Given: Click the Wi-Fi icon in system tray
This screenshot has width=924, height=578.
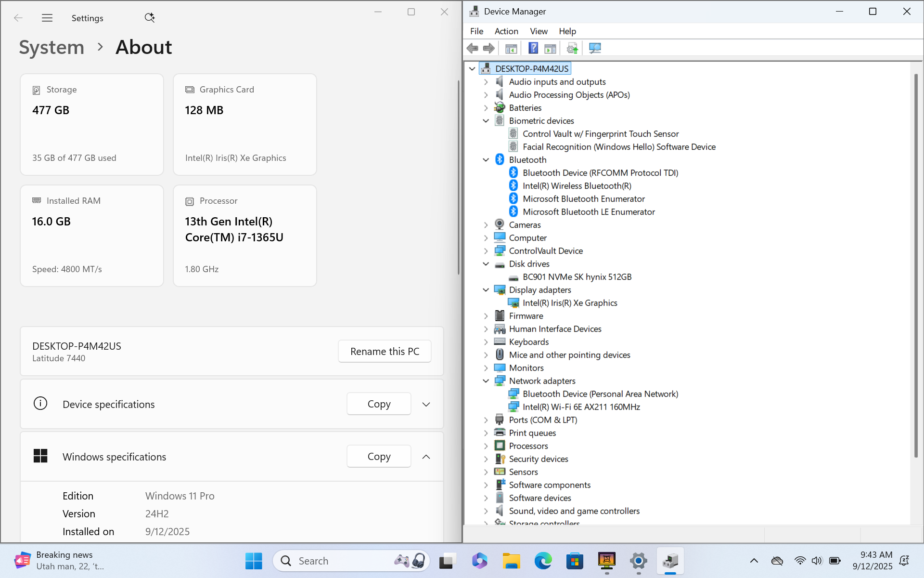Looking at the screenshot, I should click(800, 561).
